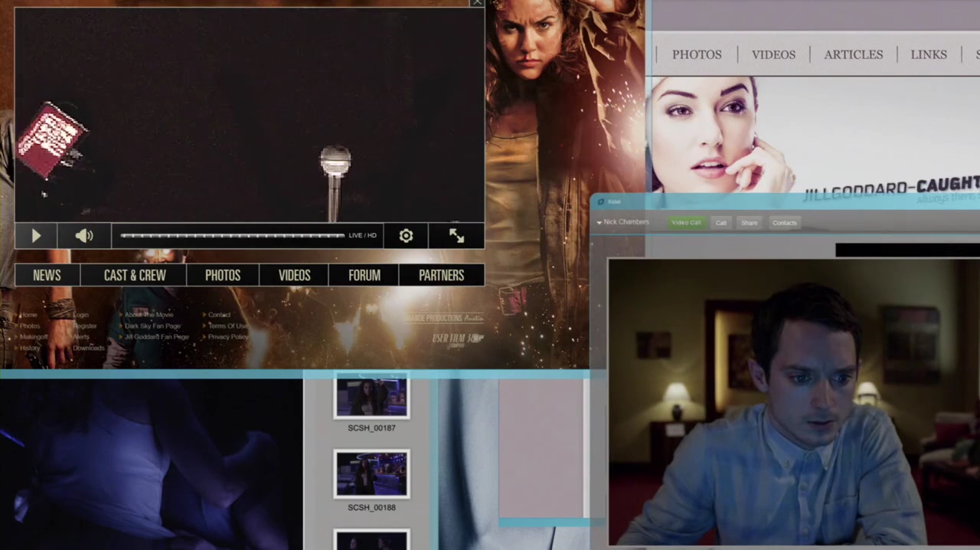Select the SCSH_00188 thumbnail
This screenshot has height=550, width=980.
tap(371, 473)
